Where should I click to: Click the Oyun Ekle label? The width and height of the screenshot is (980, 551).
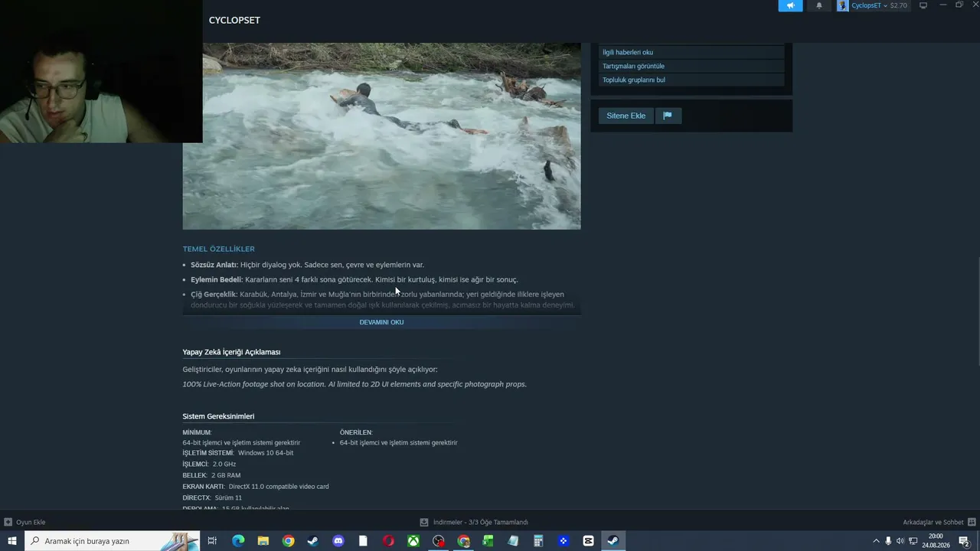[x=31, y=522]
